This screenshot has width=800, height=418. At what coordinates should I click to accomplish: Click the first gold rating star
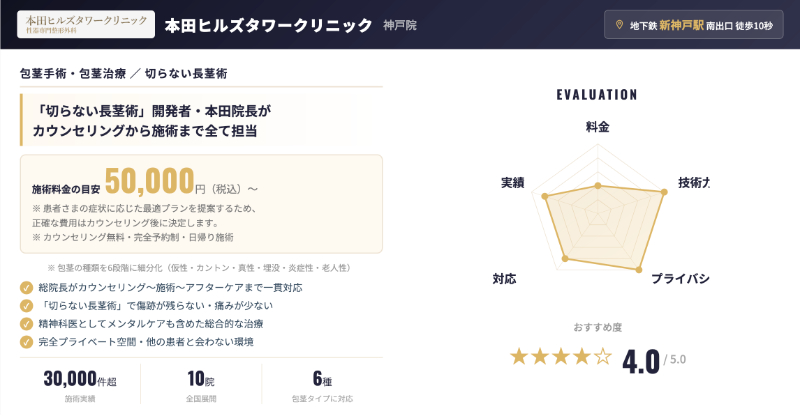(x=519, y=356)
